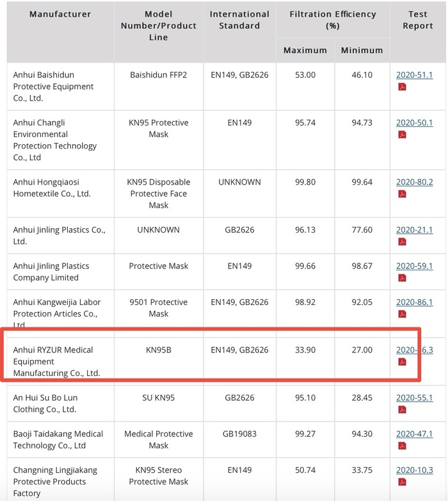Select maximum efficiency value 99.80

[x=305, y=182]
